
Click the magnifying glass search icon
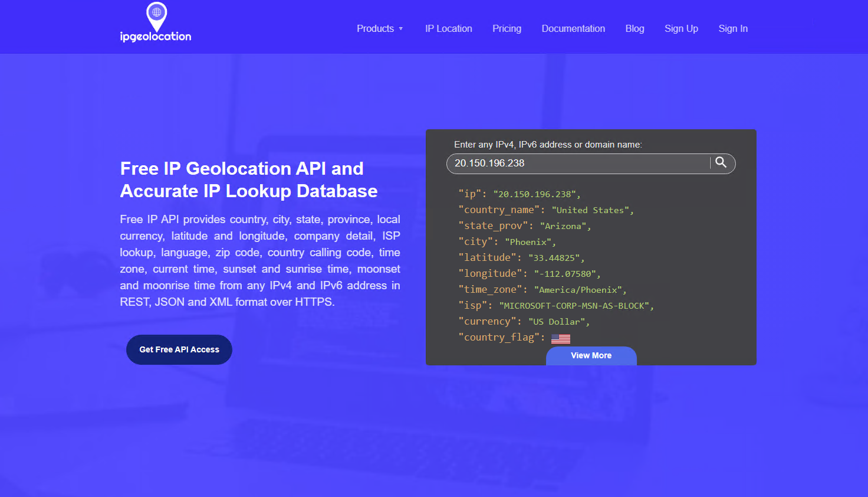tap(721, 163)
